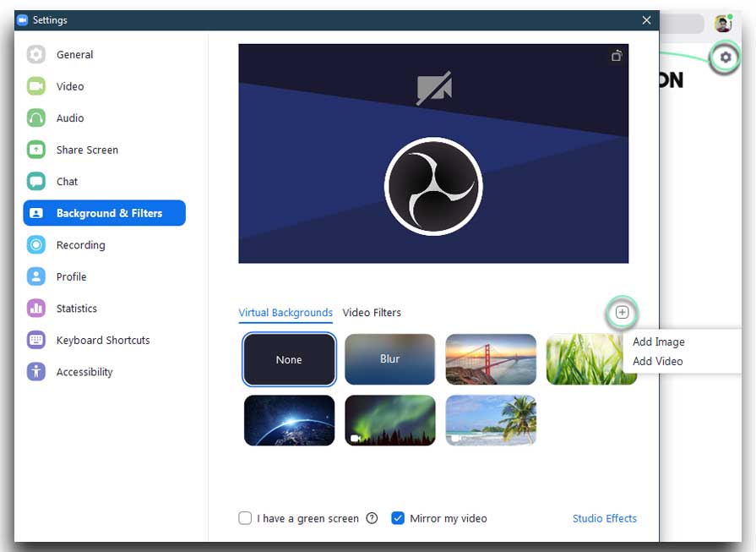
Task: Choose Golden Gate Bridge background
Action: coord(491,359)
